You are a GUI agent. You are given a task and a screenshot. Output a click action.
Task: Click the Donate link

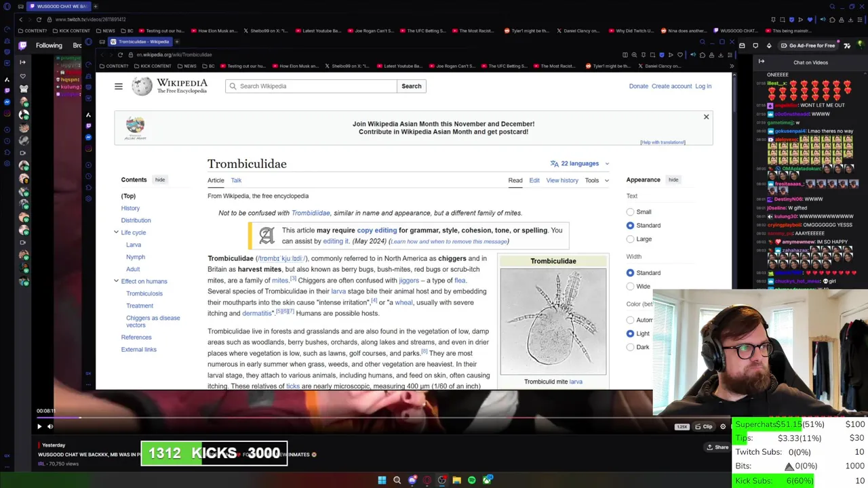[x=638, y=86]
